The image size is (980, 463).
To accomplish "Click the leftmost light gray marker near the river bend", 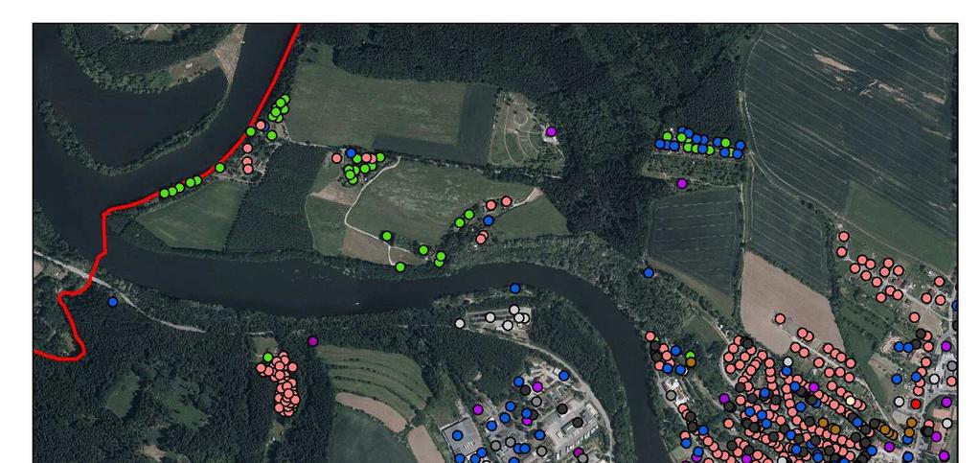I will pyautogui.click(x=460, y=323).
